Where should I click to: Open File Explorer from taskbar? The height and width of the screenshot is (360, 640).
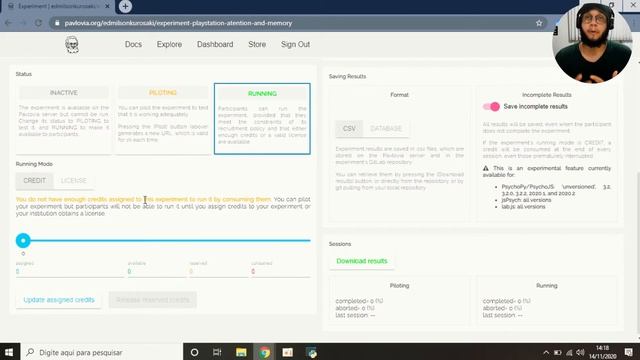coord(241,352)
